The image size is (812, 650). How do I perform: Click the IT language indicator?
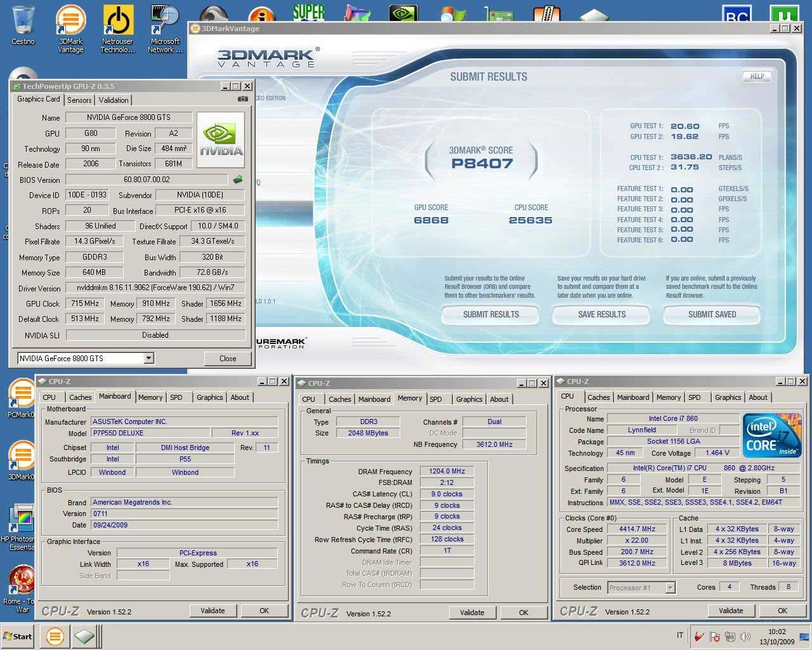[680, 635]
